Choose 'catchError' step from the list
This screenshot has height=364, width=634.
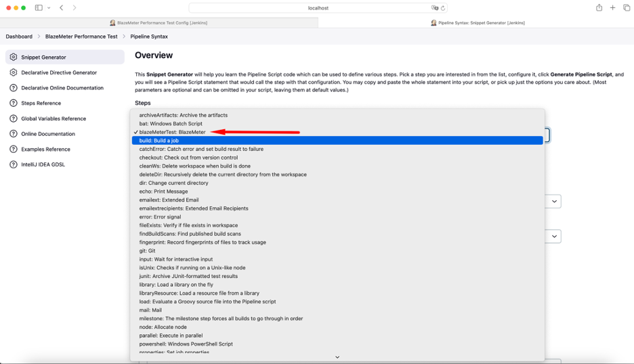(x=337, y=149)
